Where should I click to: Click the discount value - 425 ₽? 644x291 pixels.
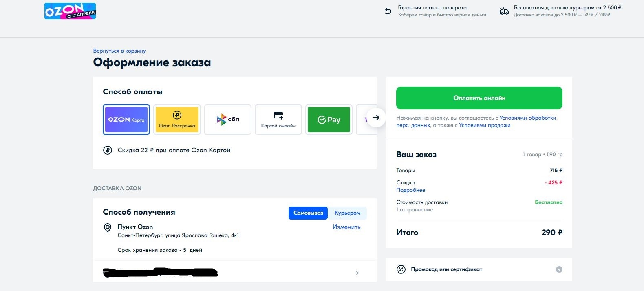pos(554,183)
